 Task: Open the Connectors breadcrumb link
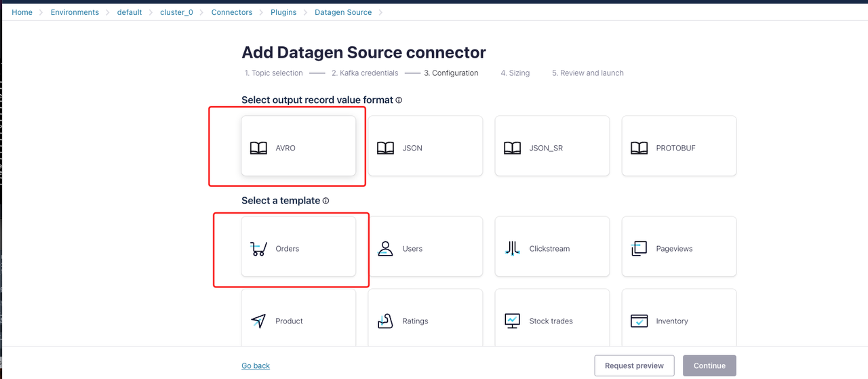[x=232, y=12]
